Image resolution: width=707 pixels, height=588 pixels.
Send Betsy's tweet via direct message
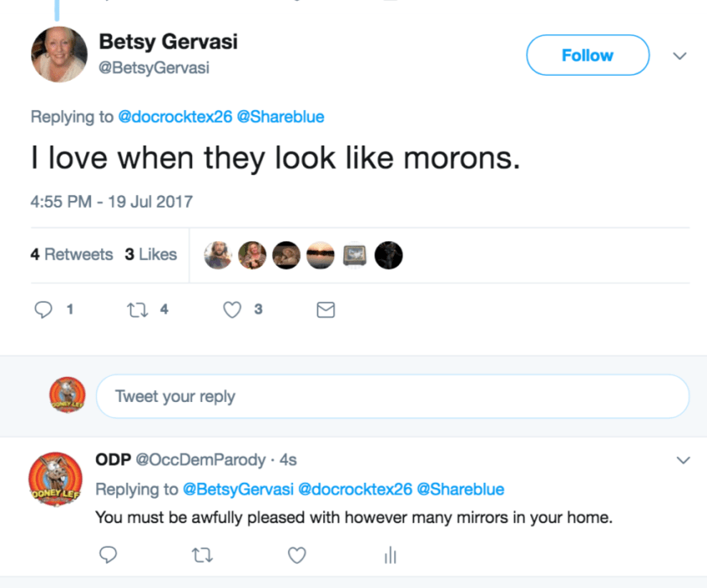pos(325,310)
